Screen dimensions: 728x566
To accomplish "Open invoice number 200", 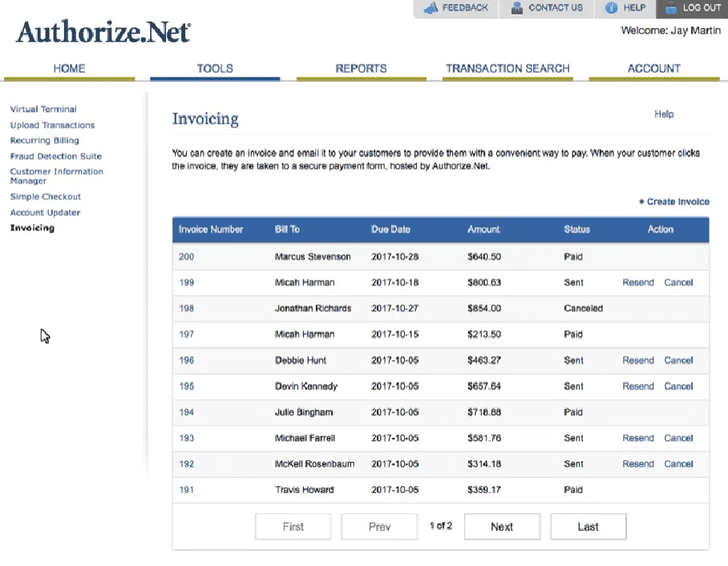I will point(186,257).
